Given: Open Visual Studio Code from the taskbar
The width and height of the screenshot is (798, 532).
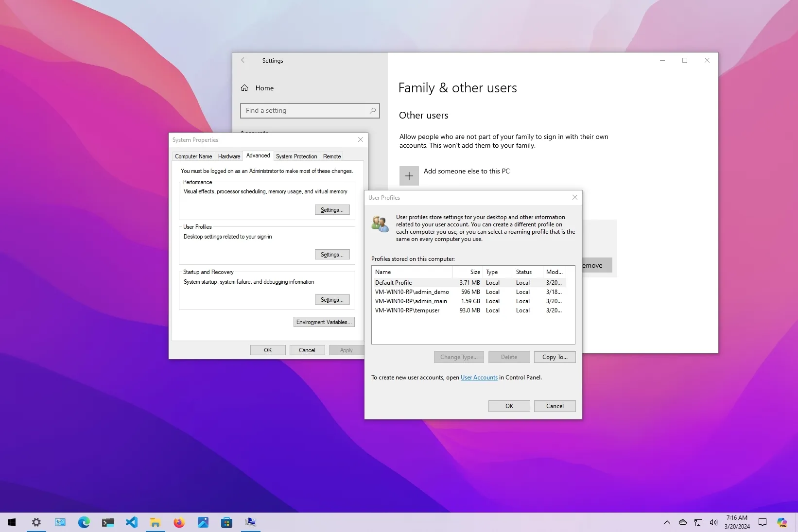Looking at the screenshot, I should click(x=131, y=522).
